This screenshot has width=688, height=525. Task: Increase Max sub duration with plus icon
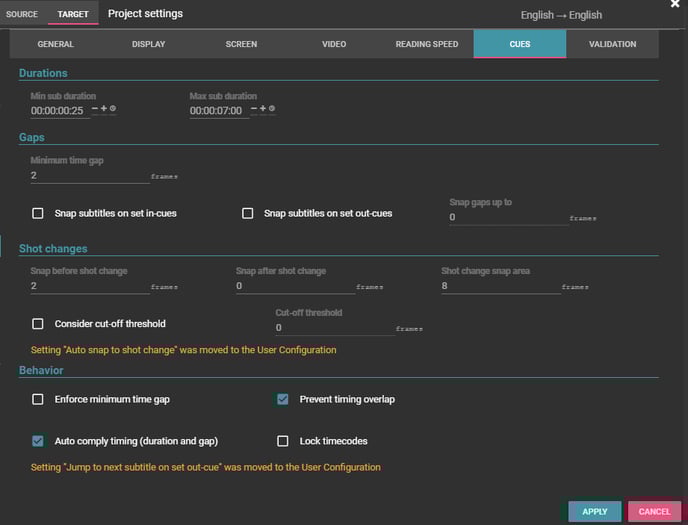click(263, 109)
